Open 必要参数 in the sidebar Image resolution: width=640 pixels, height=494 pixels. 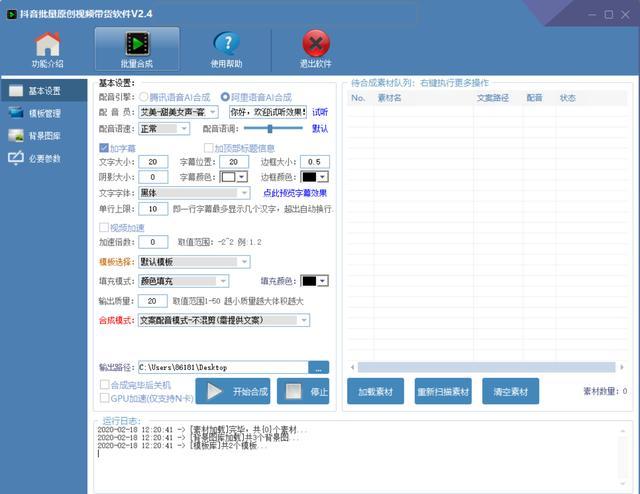tap(44, 158)
